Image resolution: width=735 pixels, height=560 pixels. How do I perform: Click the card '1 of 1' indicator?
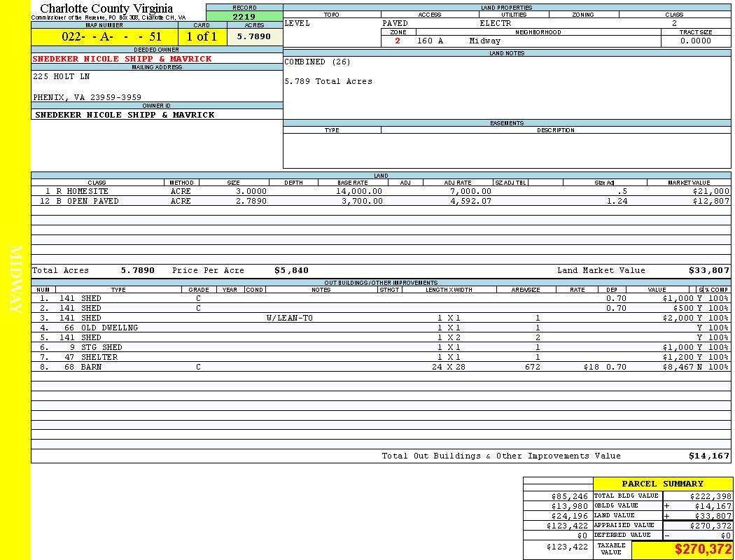pyautogui.click(x=202, y=36)
